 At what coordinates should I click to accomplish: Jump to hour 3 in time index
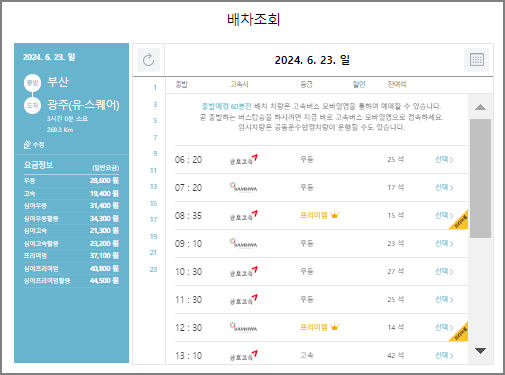pos(155,104)
